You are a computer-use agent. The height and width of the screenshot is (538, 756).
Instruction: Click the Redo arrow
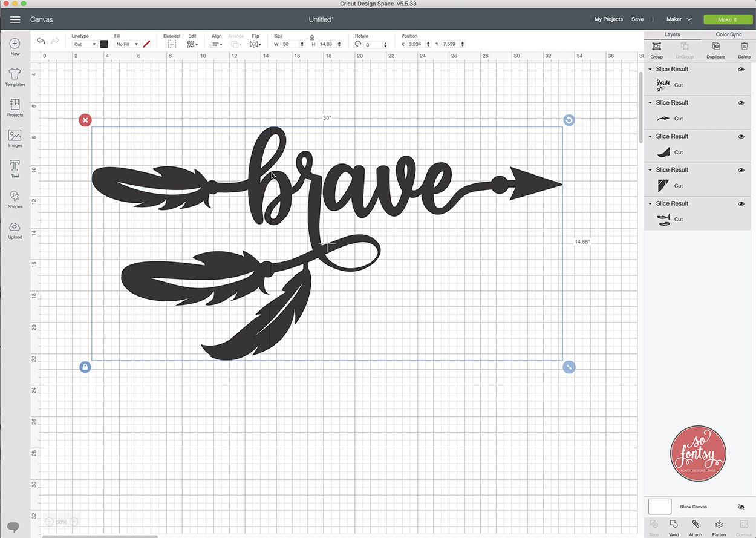click(x=55, y=41)
